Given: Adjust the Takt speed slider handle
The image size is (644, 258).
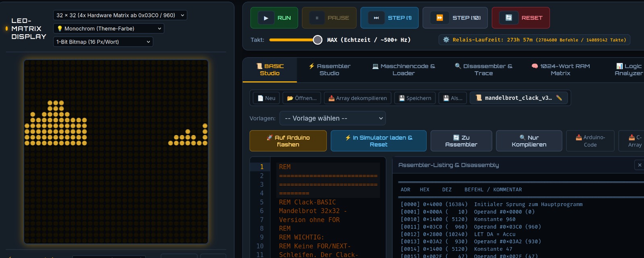Looking at the screenshot, I should (x=318, y=40).
